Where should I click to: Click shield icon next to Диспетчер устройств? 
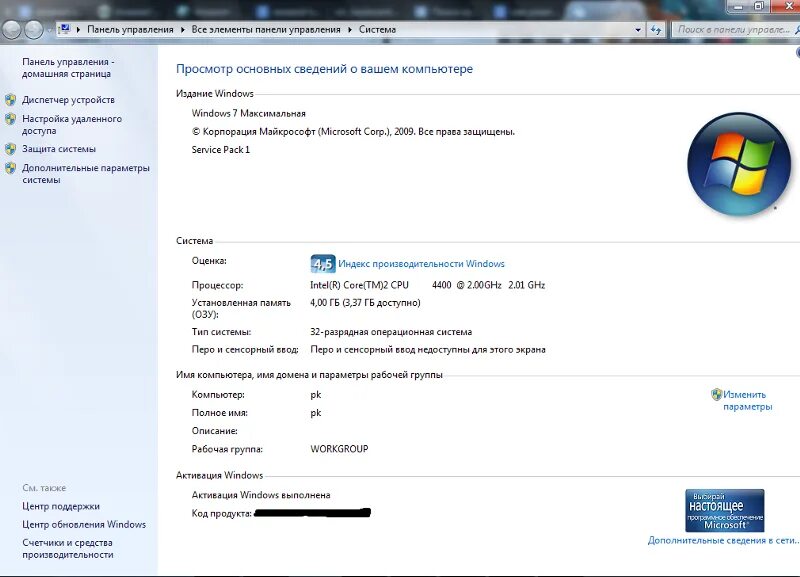click(x=10, y=99)
